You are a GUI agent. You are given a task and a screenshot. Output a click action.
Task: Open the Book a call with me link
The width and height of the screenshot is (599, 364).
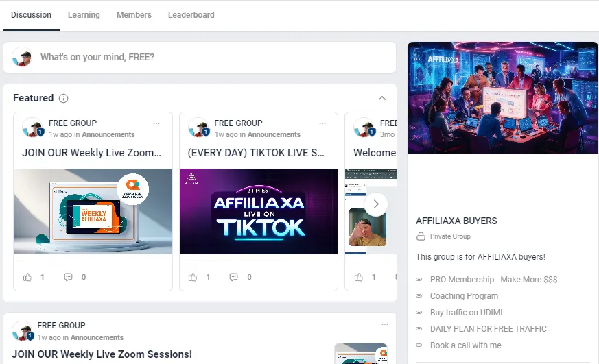466,345
